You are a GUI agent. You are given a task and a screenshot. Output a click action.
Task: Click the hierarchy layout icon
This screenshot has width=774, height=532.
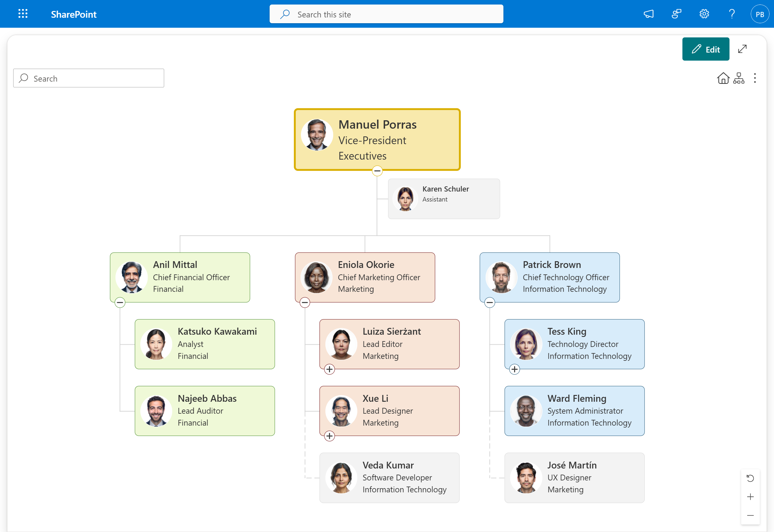[739, 78]
